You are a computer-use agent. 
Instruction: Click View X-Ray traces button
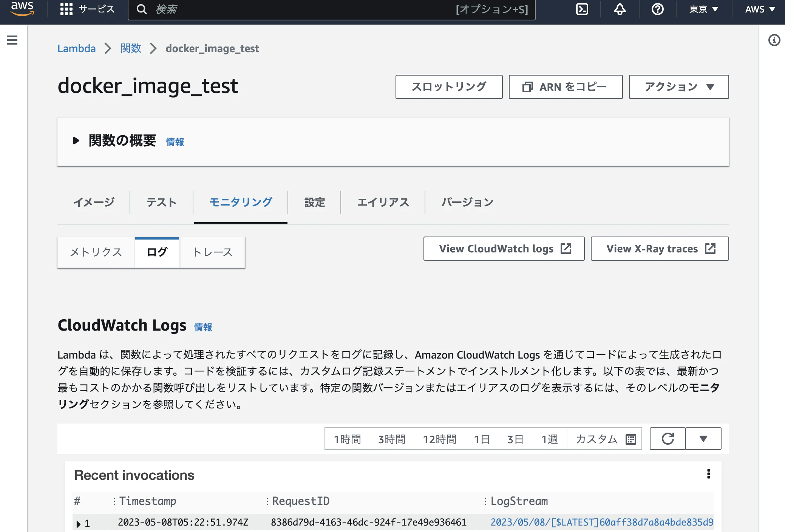(x=660, y=249)
